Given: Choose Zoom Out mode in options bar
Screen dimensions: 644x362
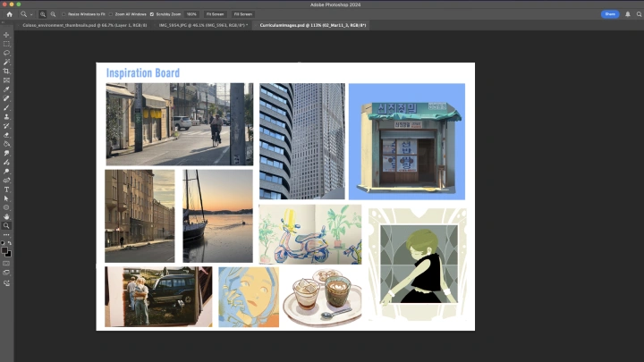Looking at the screenshot, I should click(53, 14).
